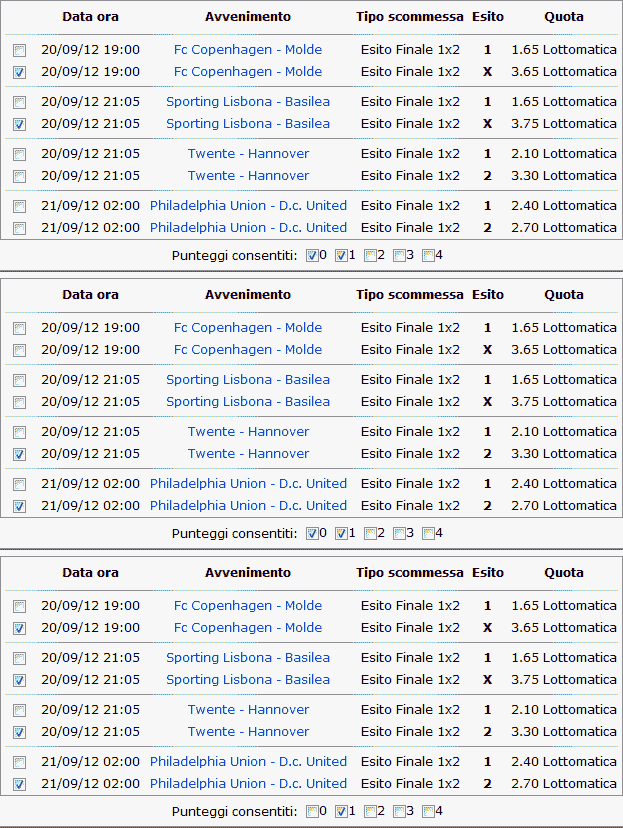The image size is (623, 828).
Task: Disable allowed score 1 in the last table
Action: (341, 811)
